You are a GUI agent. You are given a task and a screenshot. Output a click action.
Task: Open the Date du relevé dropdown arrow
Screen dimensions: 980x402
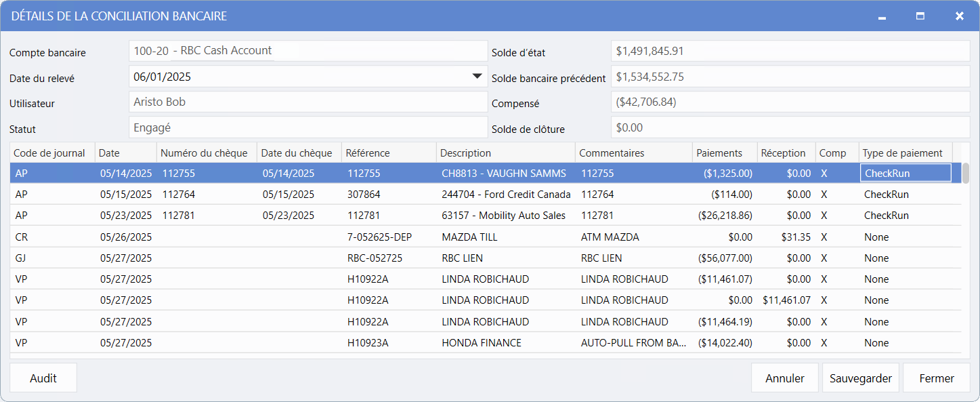click(477, 77)
